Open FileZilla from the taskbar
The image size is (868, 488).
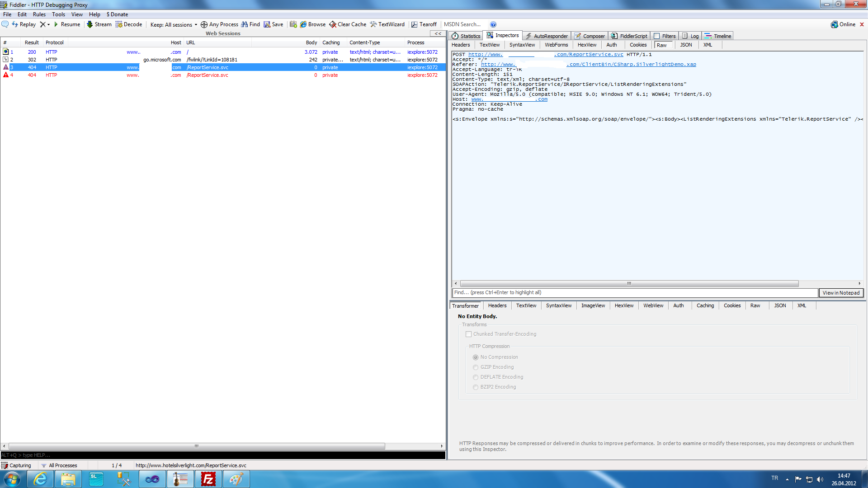tap(208, 479)
